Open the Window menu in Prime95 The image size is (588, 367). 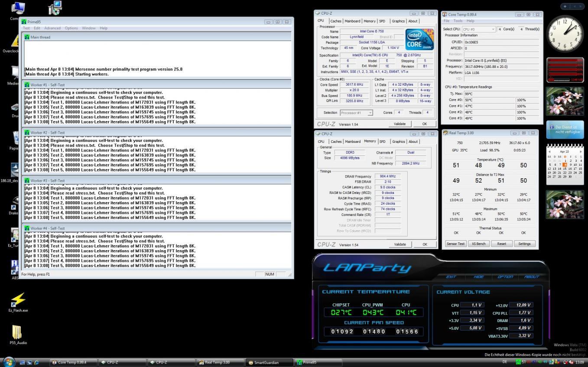point(89,28)
